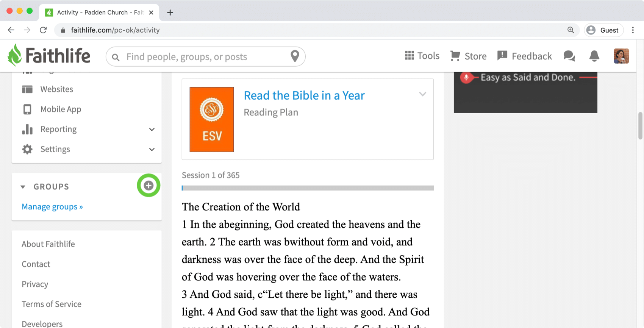This screenshot has width=644, height=328.
Task: Click the Feedback flag icon
Action: pyautogui.click(x=502, y=56)
